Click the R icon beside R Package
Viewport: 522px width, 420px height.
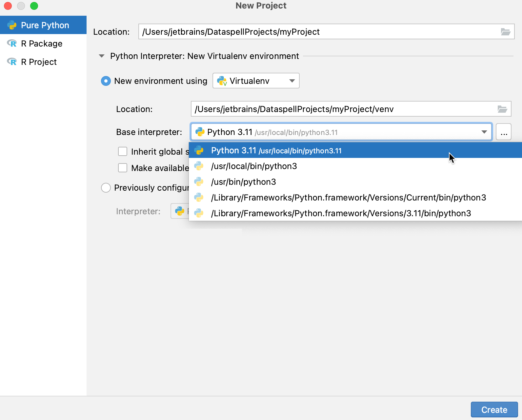pyautogui.click(x=12, y=43)
